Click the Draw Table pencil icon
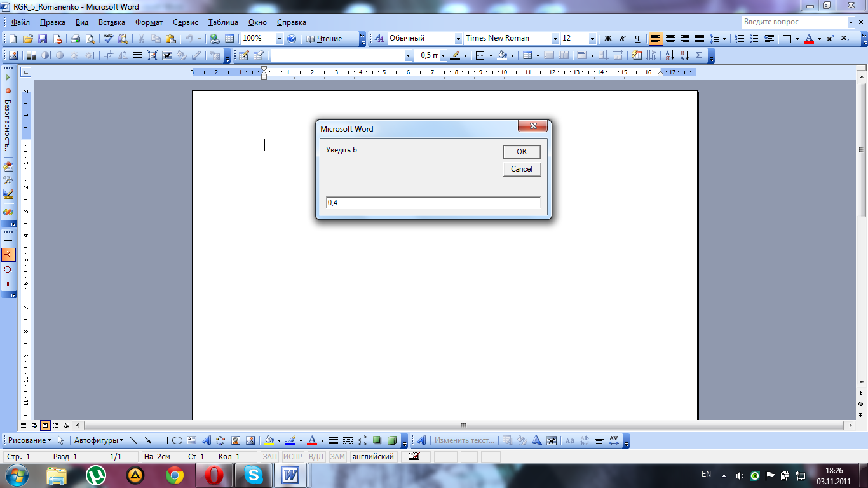 [x=243, y=55]
